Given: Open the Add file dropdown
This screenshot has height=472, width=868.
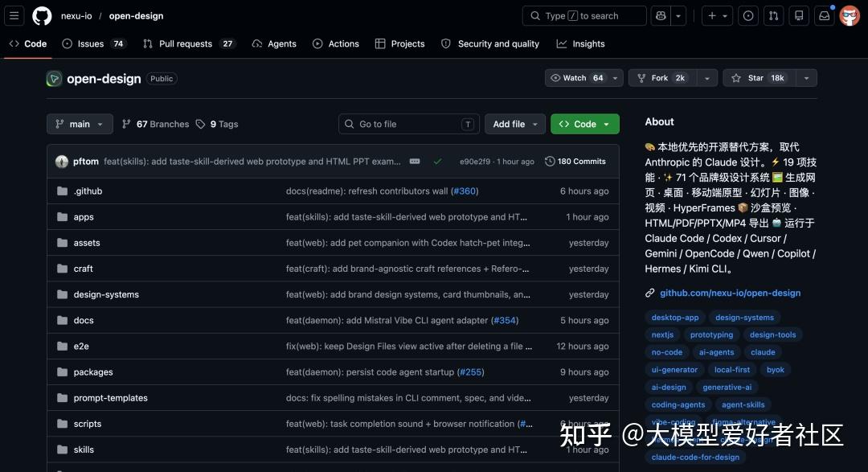Looking at the screenshot, I should [x=515, y=124].
